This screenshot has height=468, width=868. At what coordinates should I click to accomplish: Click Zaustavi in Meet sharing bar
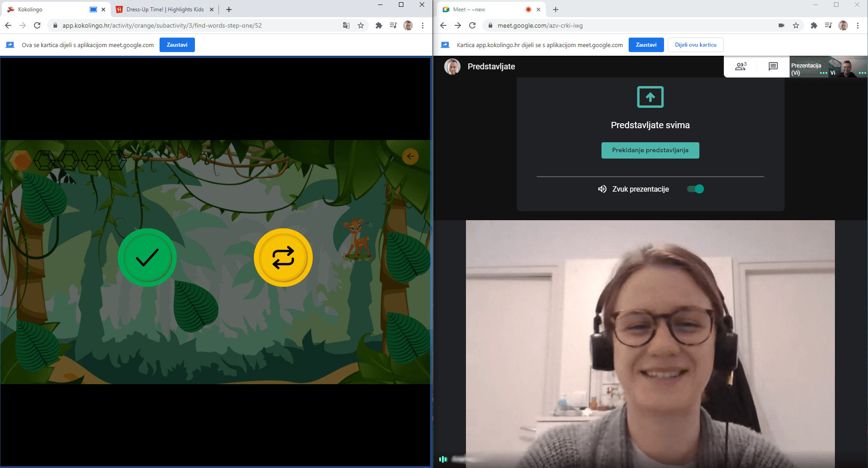646,45
